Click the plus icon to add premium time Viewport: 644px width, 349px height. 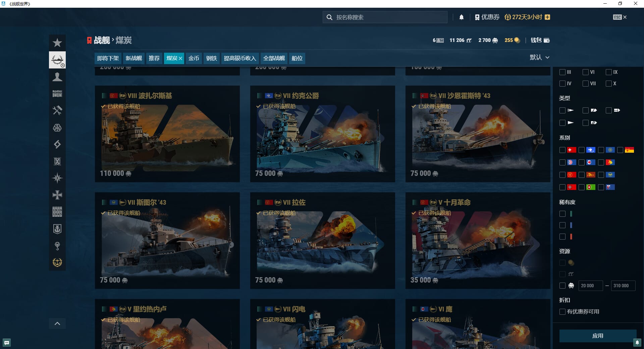[x=547, y=17]
